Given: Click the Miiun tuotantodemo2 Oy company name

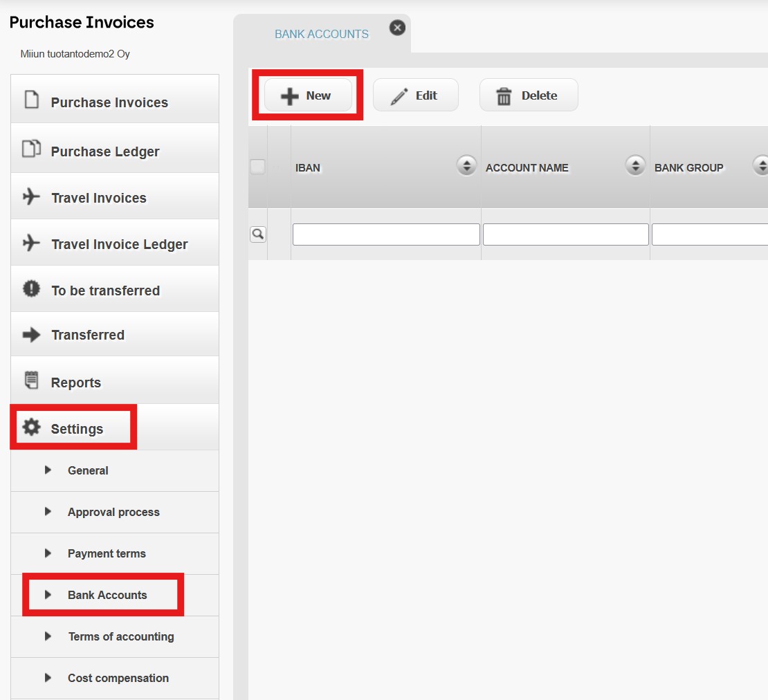Looking at the screenshot, I should pyautogui.click(x=75, y=54).
